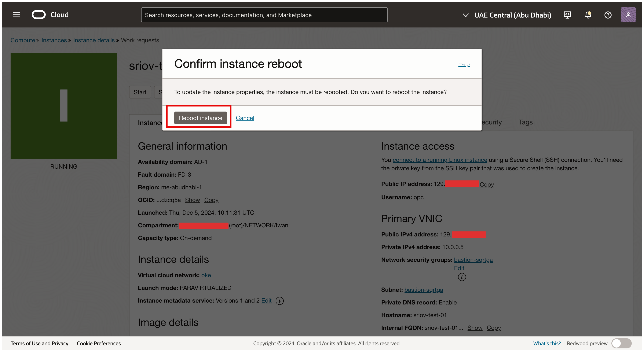644x352 pixels.
Task: Cancel the instance reboot dialog
Action: [245, 118]
